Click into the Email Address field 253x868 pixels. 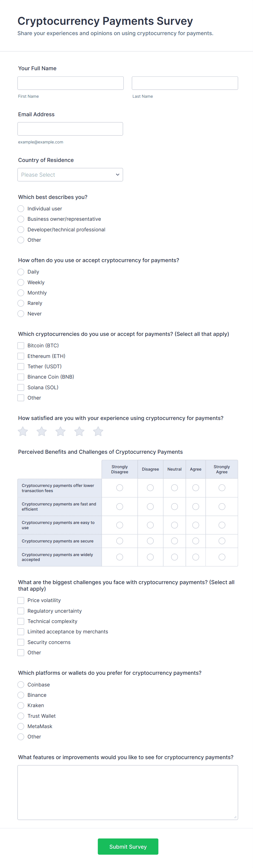[70, 129]
